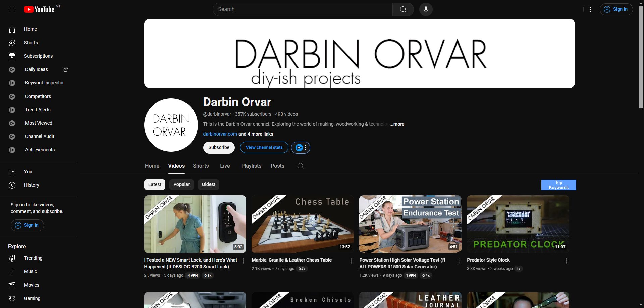Open the Broken Chisels video thumbnail

click(303, 300)
